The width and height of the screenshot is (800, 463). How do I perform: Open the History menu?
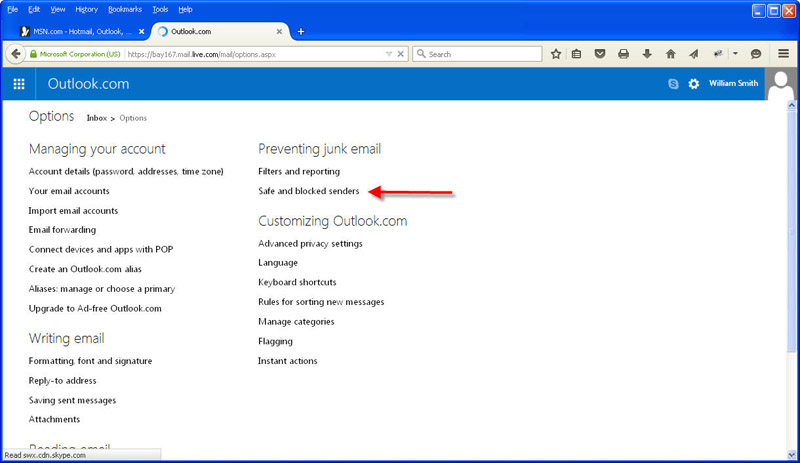(x=86, y=9)
